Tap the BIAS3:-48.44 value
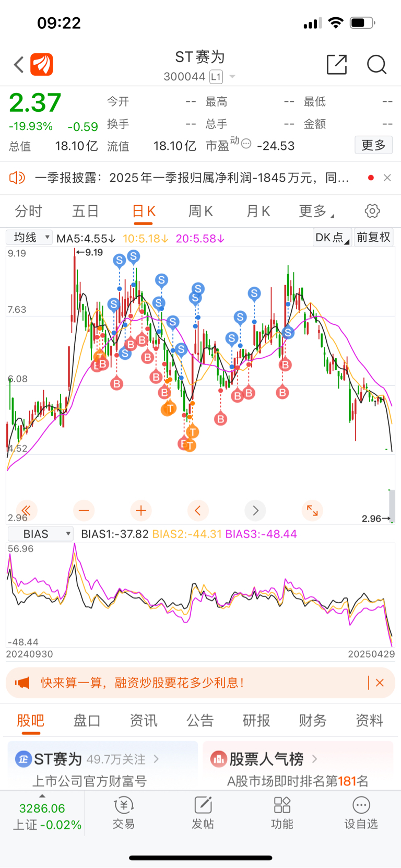Viewport: 401px width, 868px height. coord(261,534)
